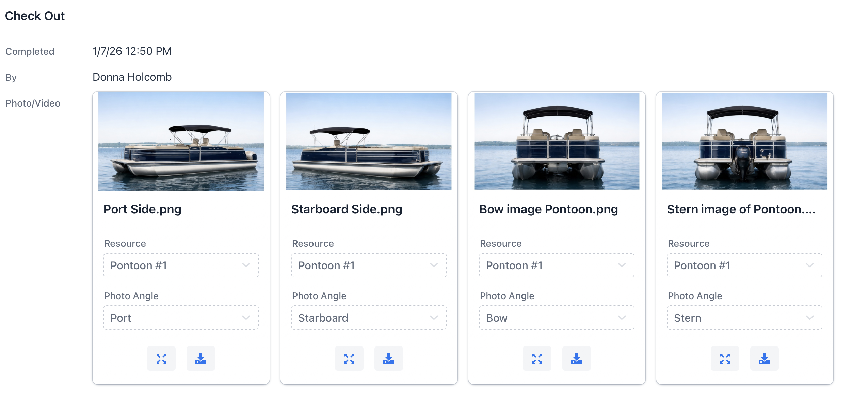
Task: Open the Photo Angle dropdown showing Starboard
Action: pos(368,318)
